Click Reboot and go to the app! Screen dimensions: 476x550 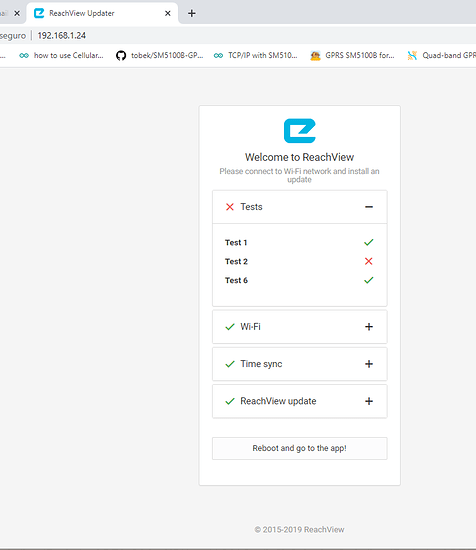pos(300,448)
